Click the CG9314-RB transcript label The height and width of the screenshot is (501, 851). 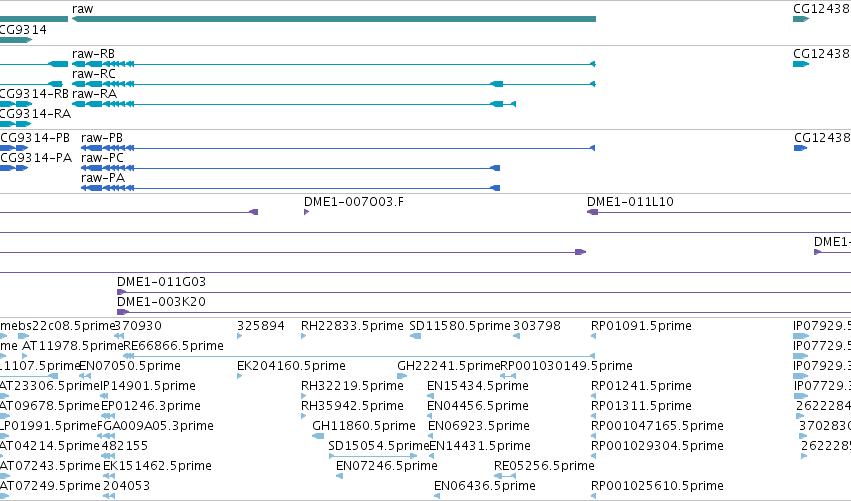pos(34,94)
